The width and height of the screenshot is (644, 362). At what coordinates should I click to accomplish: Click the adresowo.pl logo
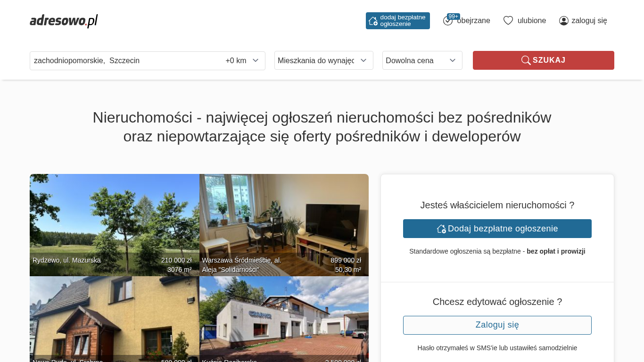(64, 21)
